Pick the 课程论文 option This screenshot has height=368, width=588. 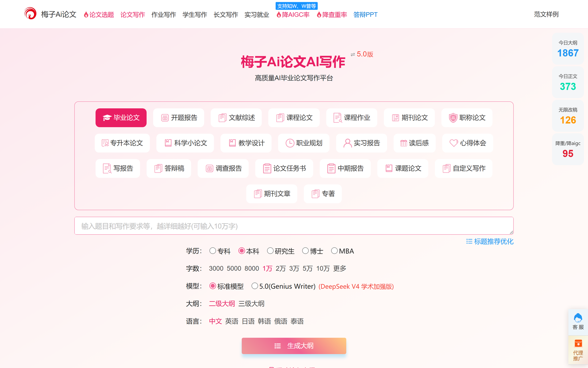tap(294, 118)
